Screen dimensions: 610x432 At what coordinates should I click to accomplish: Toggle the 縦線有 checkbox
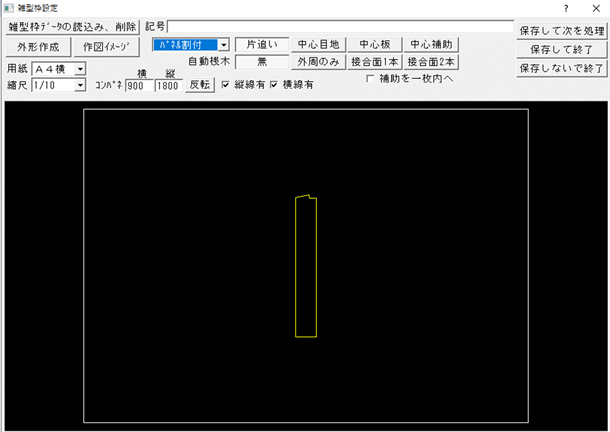click(x=225, y=86)
